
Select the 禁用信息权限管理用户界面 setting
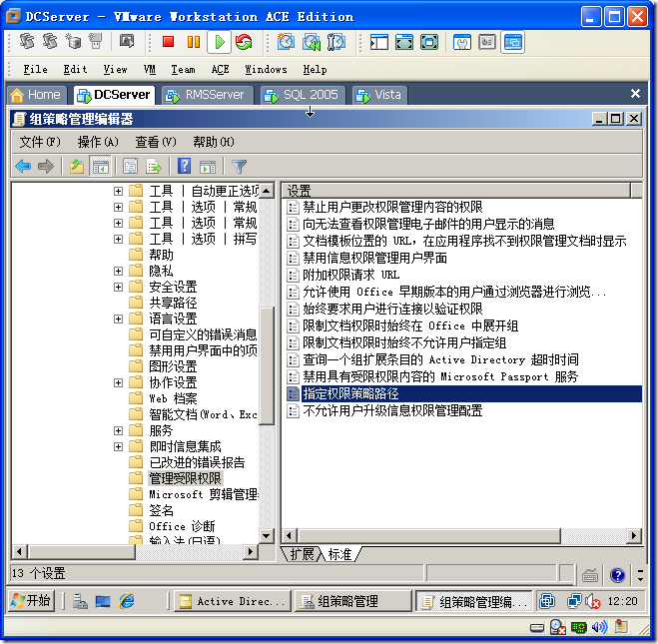[x=374, y=258]
